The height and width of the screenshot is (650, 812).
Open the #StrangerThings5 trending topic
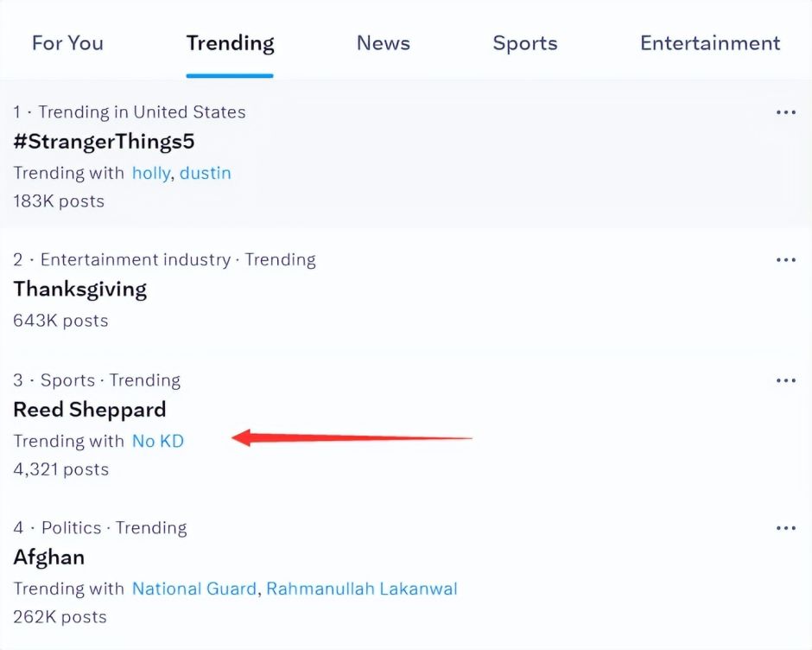pyautogui.click(x=98, y=142)
